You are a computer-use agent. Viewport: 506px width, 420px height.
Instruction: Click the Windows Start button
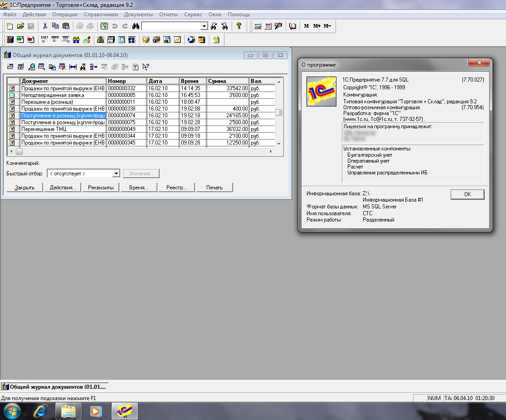12,411
